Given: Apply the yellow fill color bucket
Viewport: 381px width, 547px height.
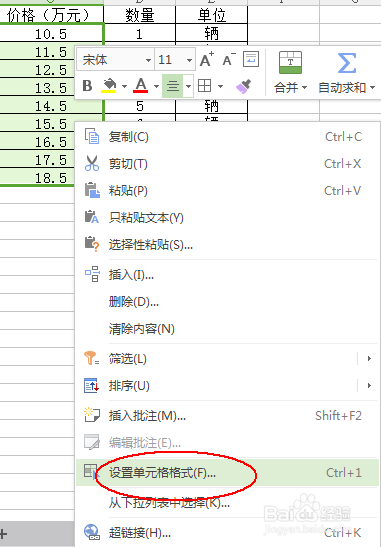Looking at the screenshot, I should [109, 85].
